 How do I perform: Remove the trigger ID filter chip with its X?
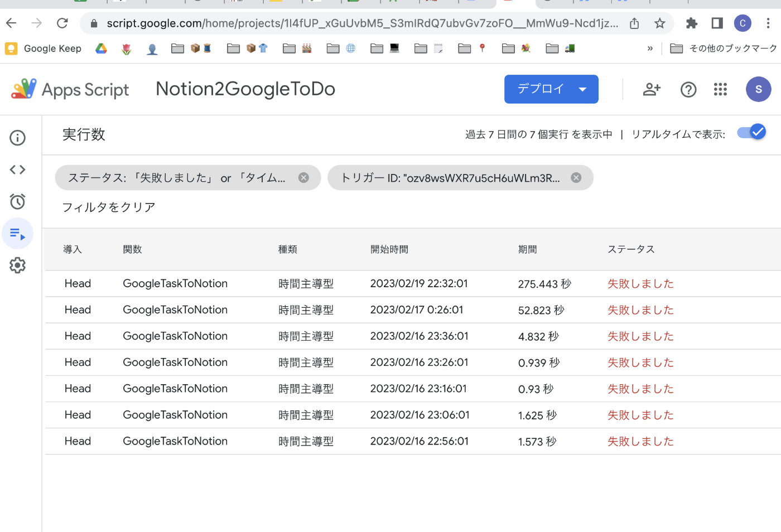(576, 178)
